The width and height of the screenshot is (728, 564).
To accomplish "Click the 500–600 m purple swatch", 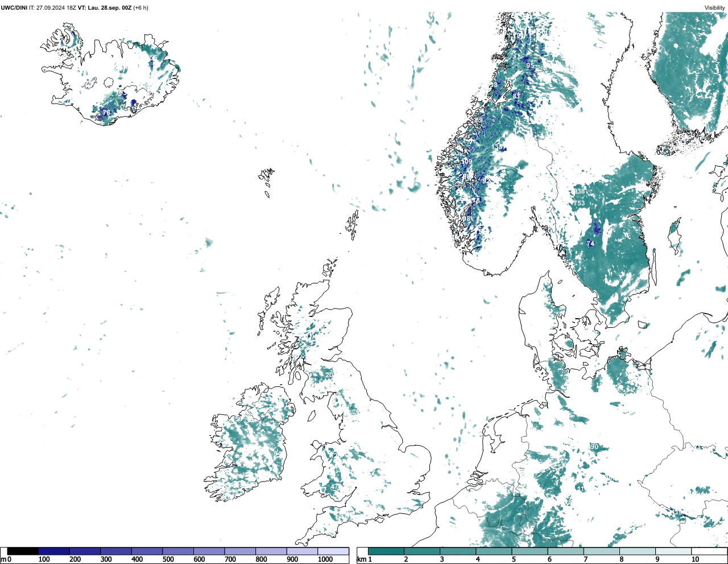I will pyautogui.click(x=178, y=551).
